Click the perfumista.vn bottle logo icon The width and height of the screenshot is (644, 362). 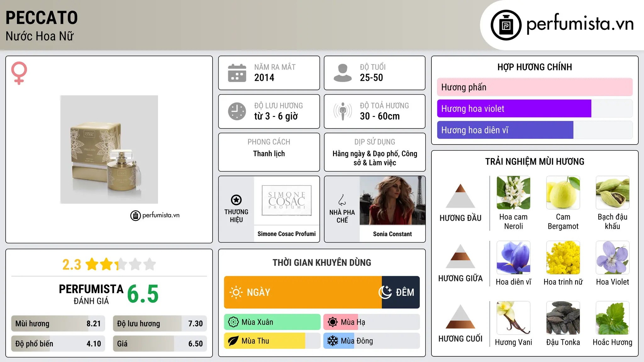[x=506, y=25]
